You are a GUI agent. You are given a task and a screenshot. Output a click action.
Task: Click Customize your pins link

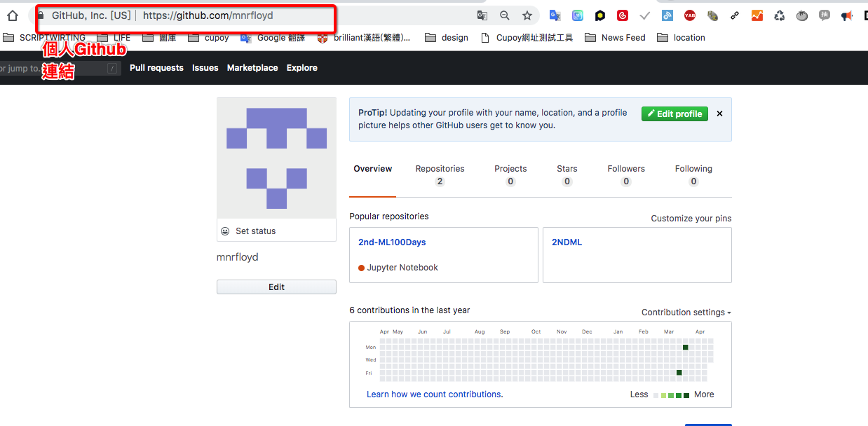click(691, 219)
